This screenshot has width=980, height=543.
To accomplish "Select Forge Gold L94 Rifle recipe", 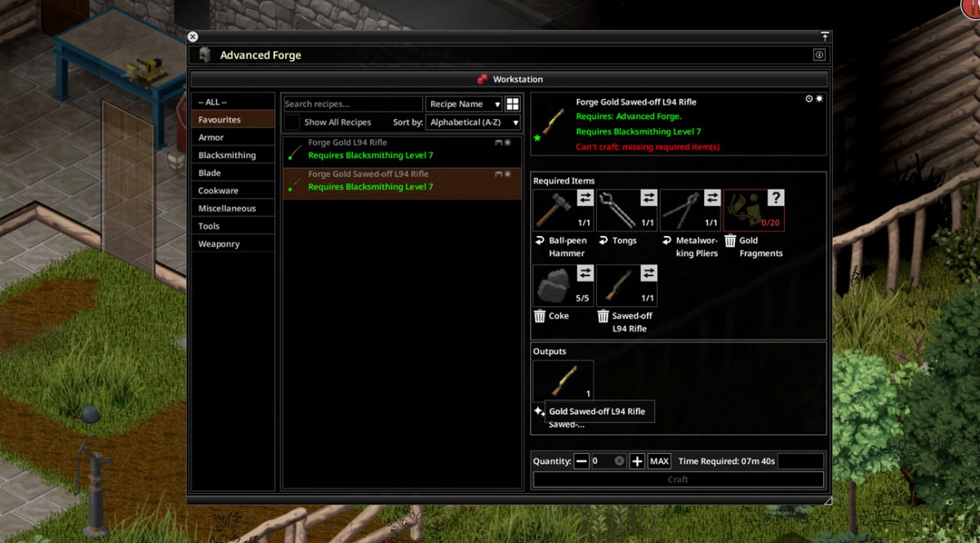I will (x=402, y=149).
